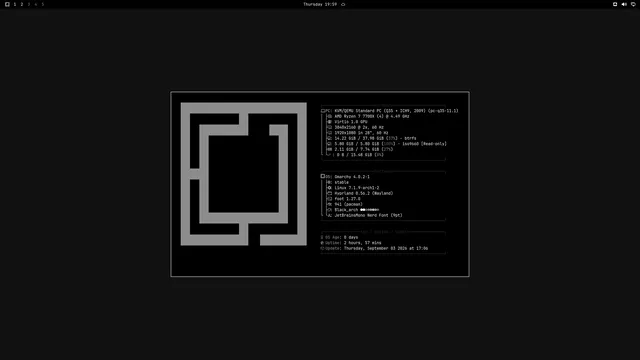Click the tray icon left of volume
Viewport: 640px width, 360px height.
615,4
